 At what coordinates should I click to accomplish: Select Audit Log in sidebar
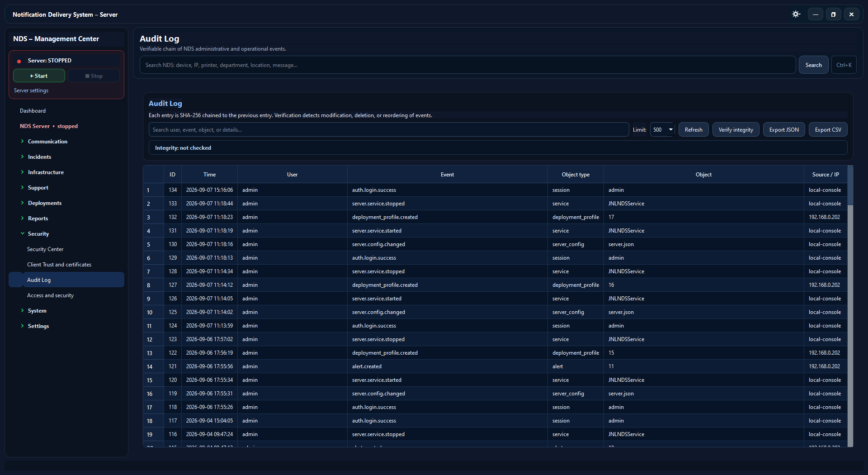[66, 280]
